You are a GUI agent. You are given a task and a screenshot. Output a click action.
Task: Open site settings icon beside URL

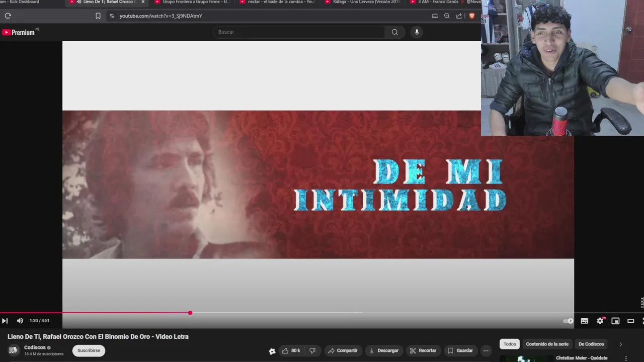pyautogui.click(x=112, y=16)
